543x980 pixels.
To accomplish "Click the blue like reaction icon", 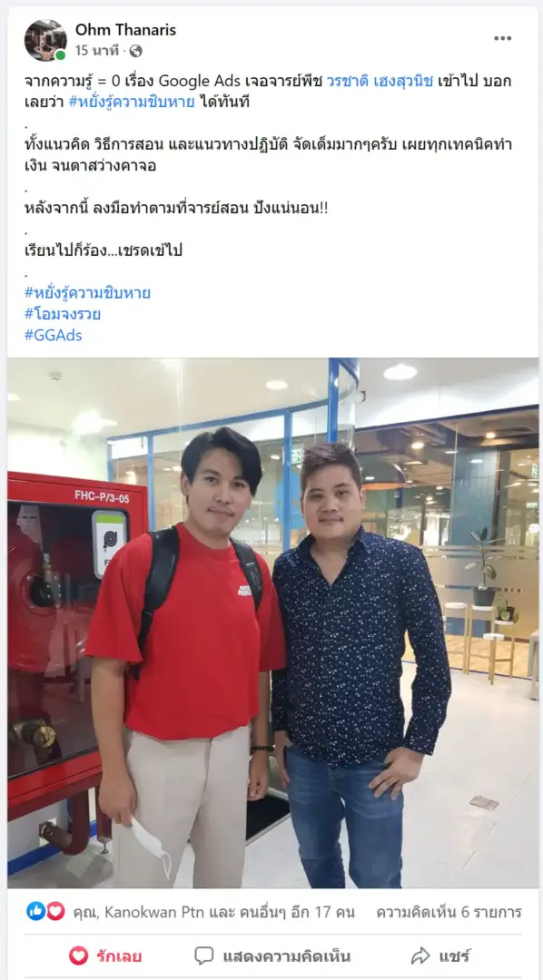I will 35,911.
